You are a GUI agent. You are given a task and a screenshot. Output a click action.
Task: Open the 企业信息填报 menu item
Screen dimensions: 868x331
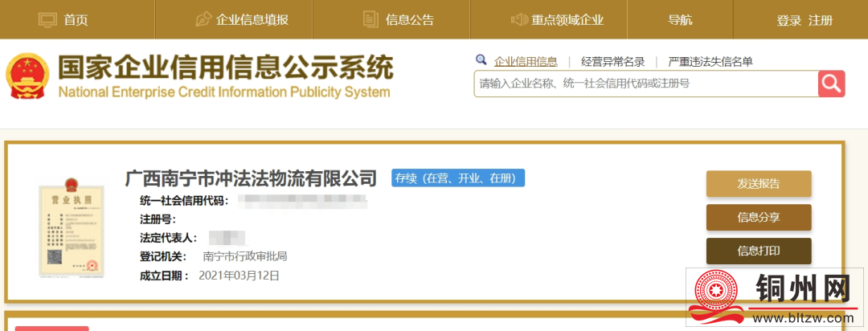pyautogui.click(x=252, y=20)
